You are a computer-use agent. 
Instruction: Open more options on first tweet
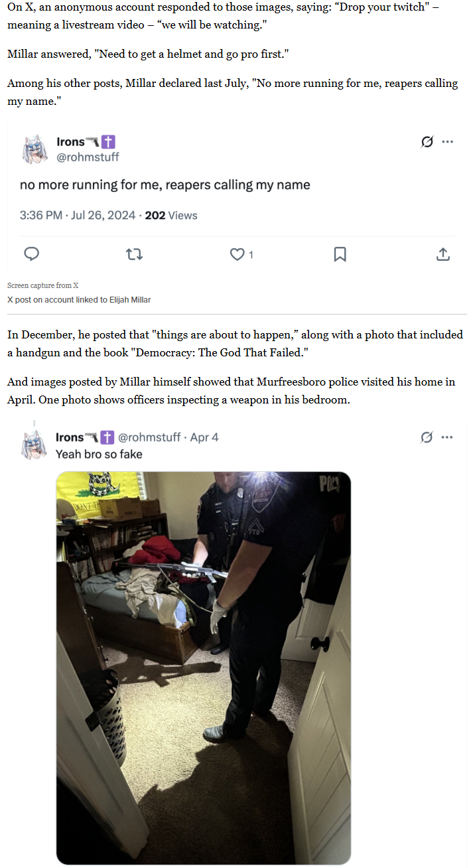pos(448,141)
